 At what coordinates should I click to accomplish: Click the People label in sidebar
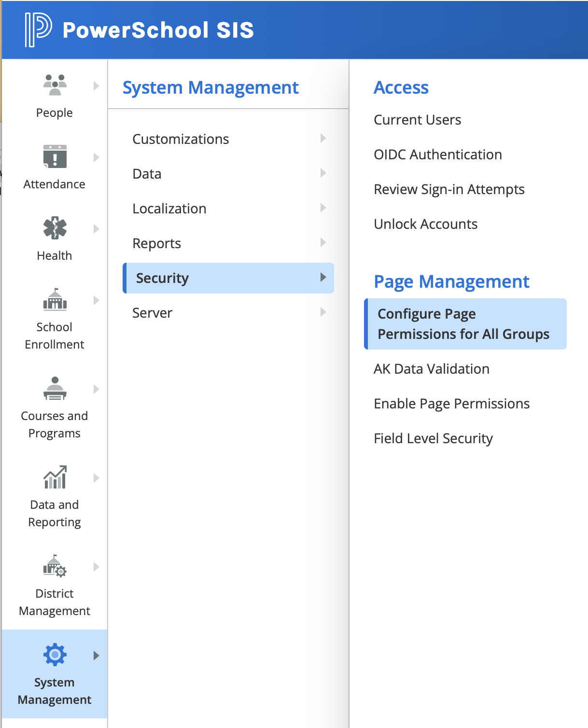[55, 112]
